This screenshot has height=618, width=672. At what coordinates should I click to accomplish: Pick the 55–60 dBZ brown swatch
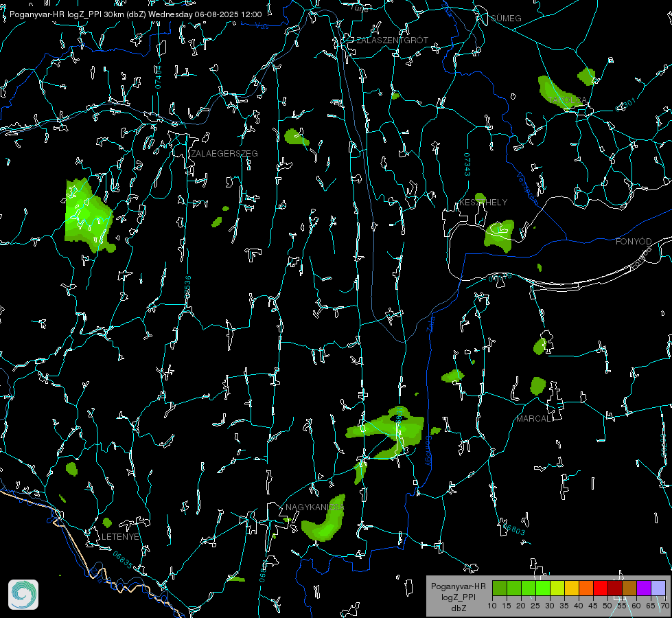pyautogui.click(x=629, y=588)
